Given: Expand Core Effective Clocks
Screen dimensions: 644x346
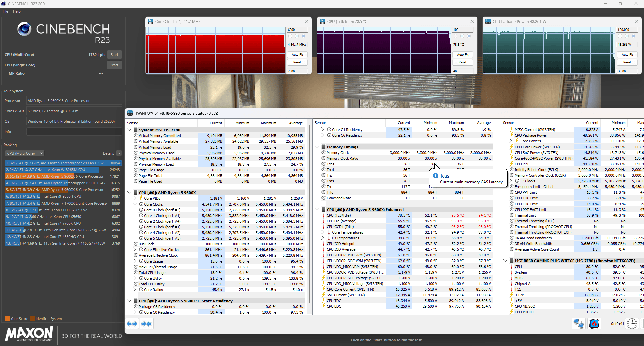Looking at the screenshot, I should click(x=135, y=250).
